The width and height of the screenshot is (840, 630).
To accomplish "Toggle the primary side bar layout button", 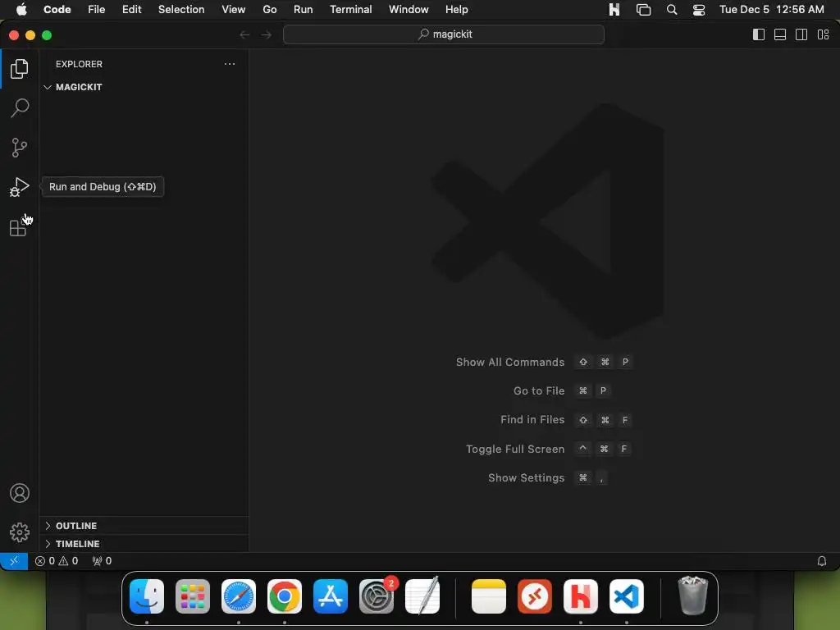I will 759,34.
